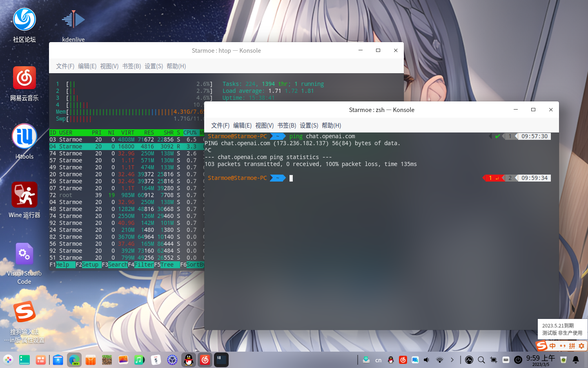The image size is (588, 368).
Task: Click F3 Search in the htop footer
Action: [115, 265]
